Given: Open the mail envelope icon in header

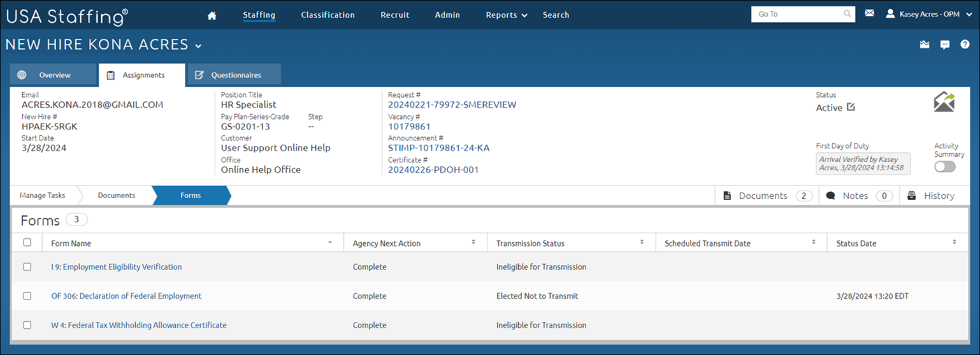Looking at the screenshot, I should [869, 13].
